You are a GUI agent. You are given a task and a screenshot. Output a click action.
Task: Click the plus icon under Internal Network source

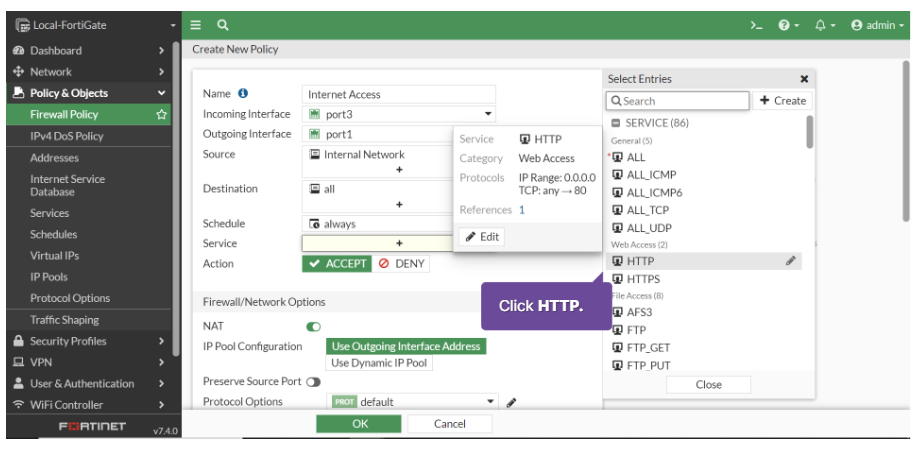(399, 170)
